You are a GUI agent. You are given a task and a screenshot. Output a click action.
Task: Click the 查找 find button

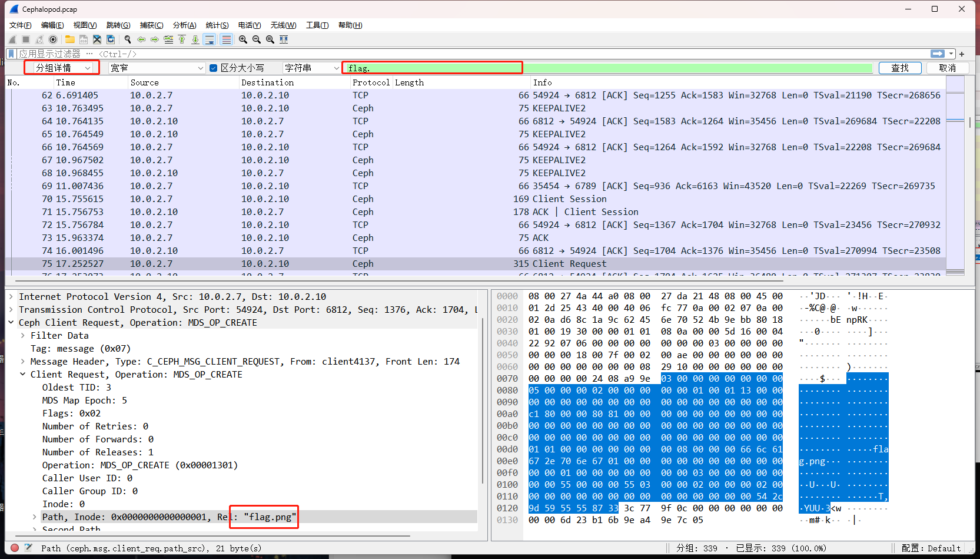(x=900, y=68)
